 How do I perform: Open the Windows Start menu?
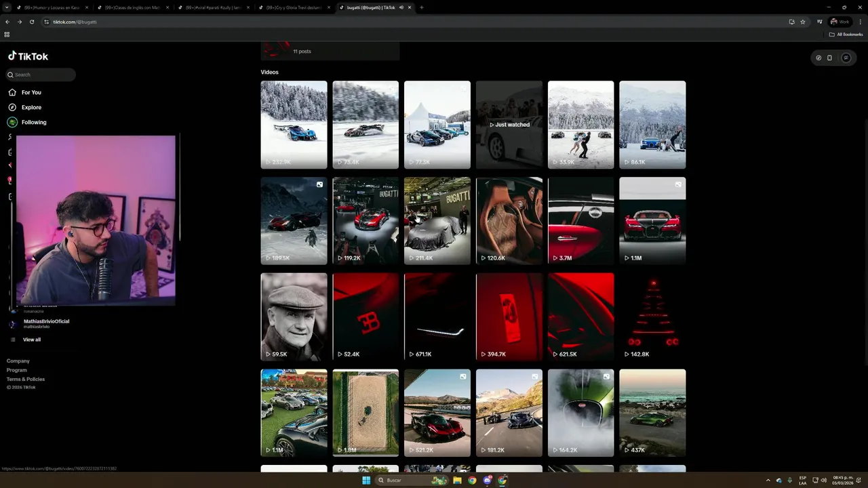click(366, 480)
